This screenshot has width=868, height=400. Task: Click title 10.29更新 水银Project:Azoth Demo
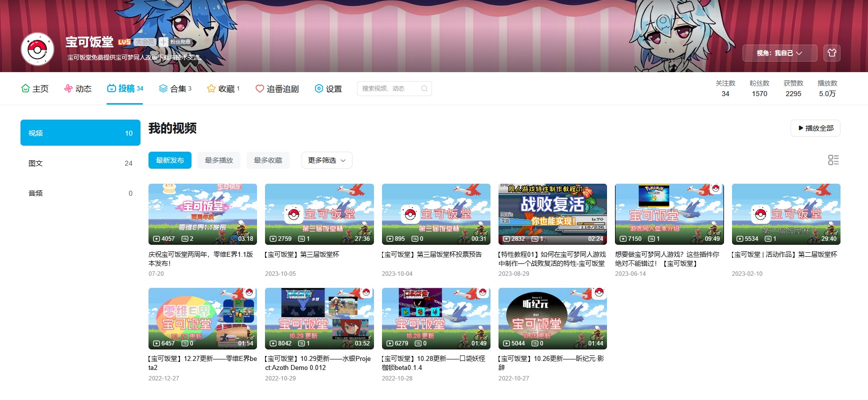[x=318, y=363]
